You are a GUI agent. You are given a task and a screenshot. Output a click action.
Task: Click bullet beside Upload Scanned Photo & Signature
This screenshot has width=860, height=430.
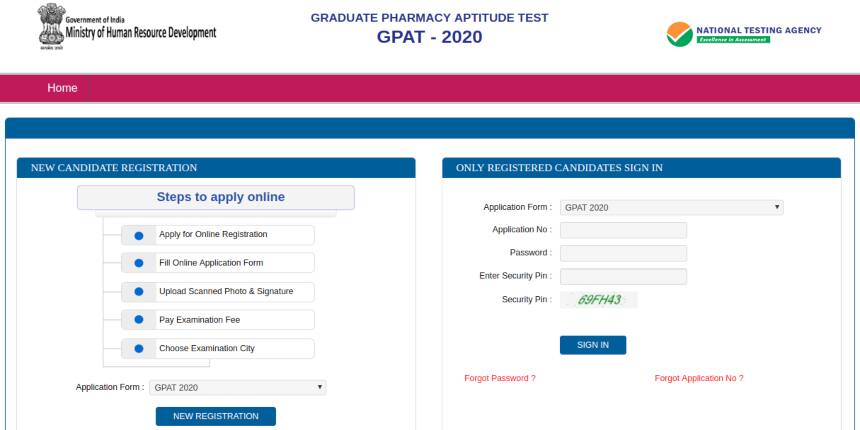click(138, 292)
